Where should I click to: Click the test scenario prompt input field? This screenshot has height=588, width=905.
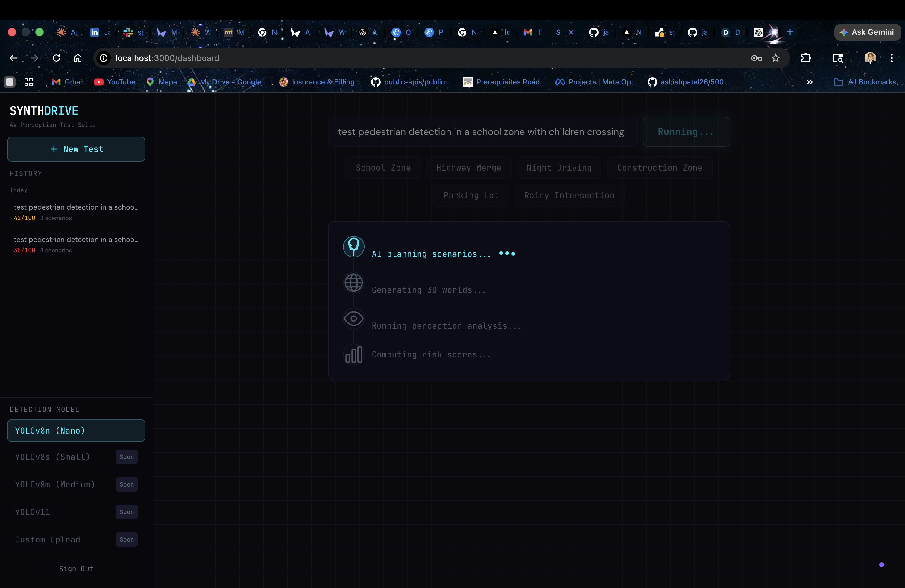point(482,132)
